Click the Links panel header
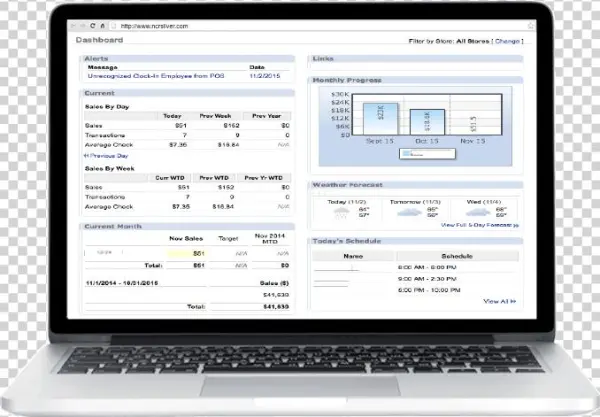 pyautogui.click(x=323, y=59)
